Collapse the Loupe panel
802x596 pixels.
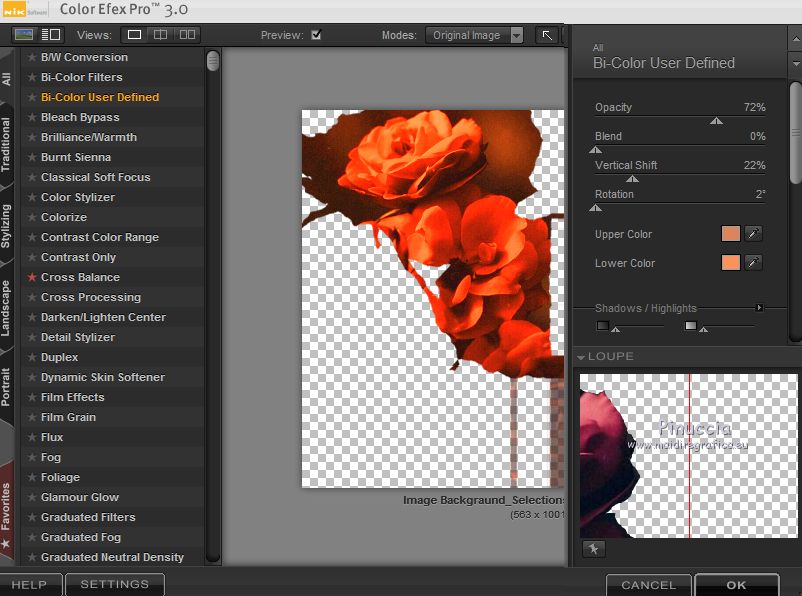[581, 357]
